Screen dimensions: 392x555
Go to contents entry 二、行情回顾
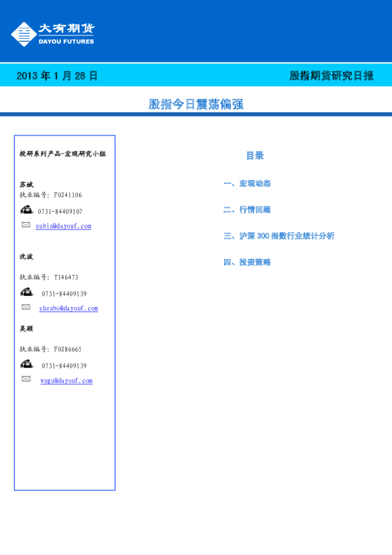click(247, 210)
